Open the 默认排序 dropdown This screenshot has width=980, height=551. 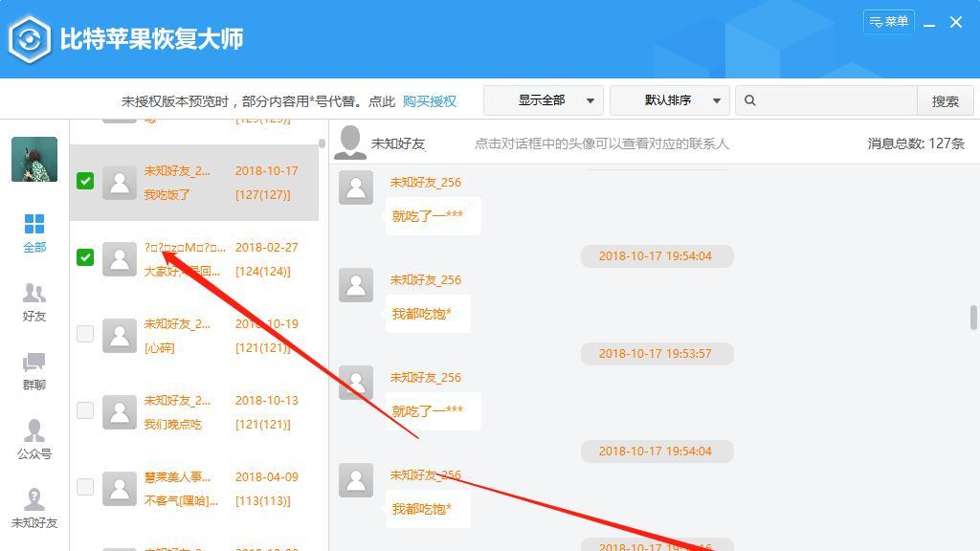(x=669, y=100)
